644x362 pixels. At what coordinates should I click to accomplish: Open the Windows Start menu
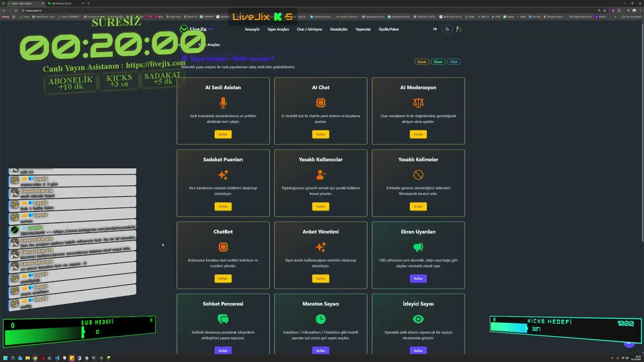click(6, 358)
